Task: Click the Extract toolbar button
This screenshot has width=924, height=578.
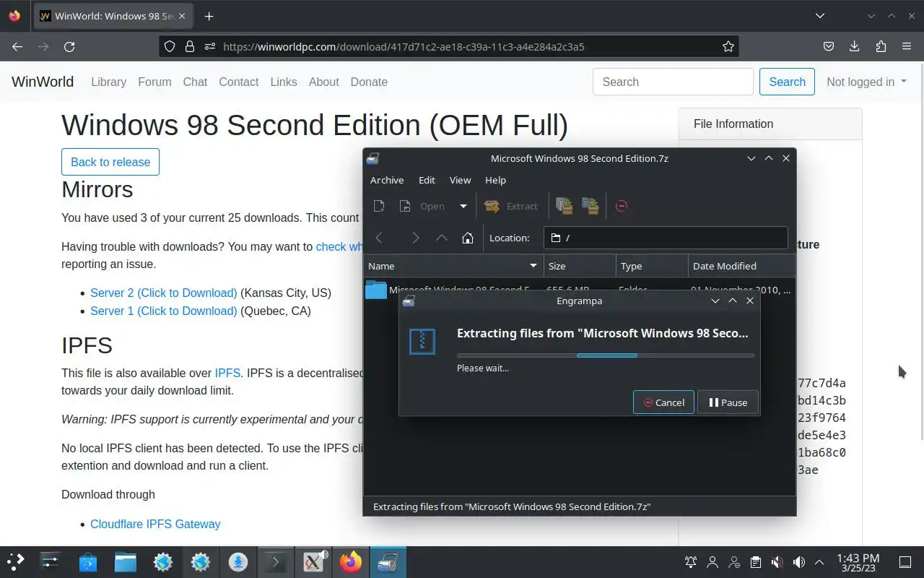Action: [x=511, y=206]
